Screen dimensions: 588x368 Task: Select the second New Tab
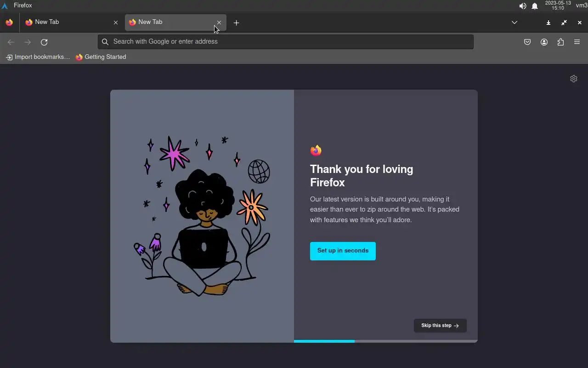point(175,22)
